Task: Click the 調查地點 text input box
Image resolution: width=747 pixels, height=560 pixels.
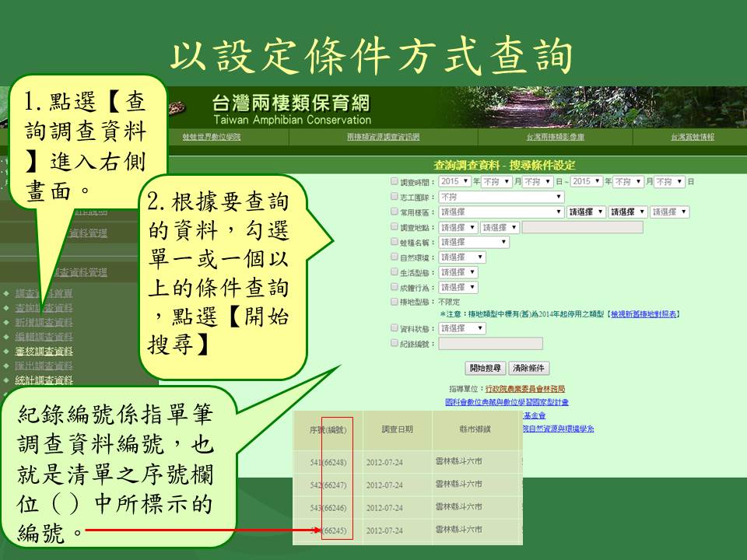Action: coord(582,227)
